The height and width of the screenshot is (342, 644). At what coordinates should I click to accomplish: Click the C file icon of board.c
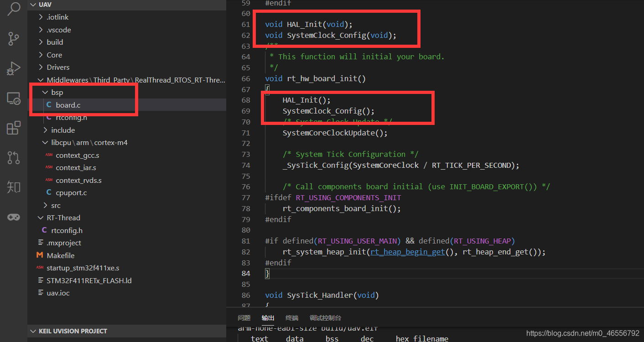click(x=49, y=105)
